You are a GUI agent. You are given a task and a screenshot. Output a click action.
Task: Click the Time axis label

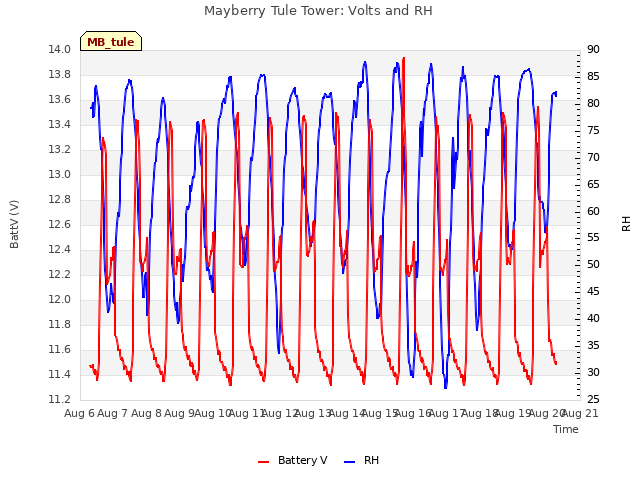click(x=566, y=429)
